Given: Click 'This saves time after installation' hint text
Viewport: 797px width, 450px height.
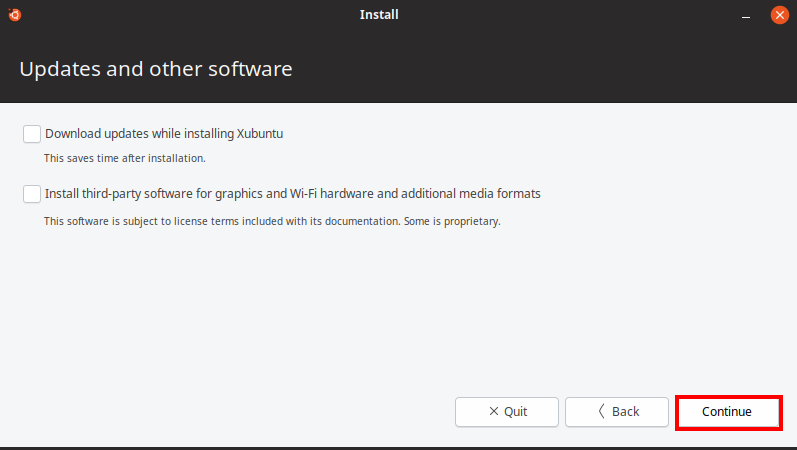Looking at the screenshot, I should [125, 158].
